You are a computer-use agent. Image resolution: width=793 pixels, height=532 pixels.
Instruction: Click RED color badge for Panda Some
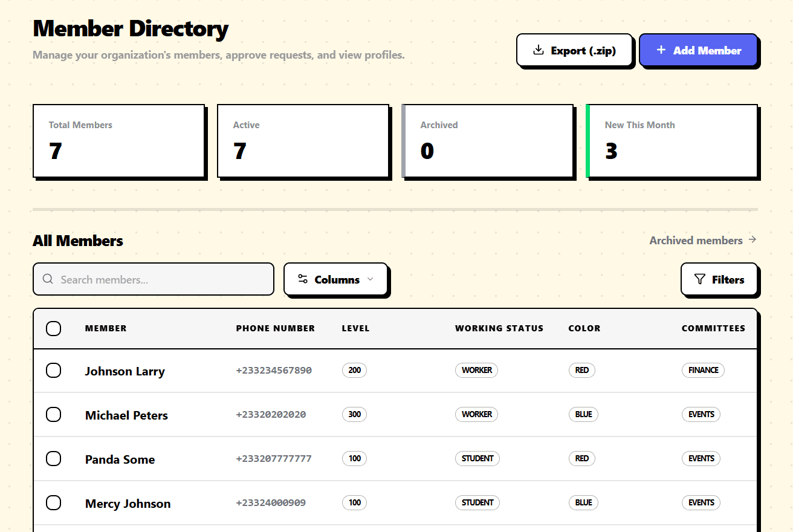pyautogui.click(x=582, y=458)
